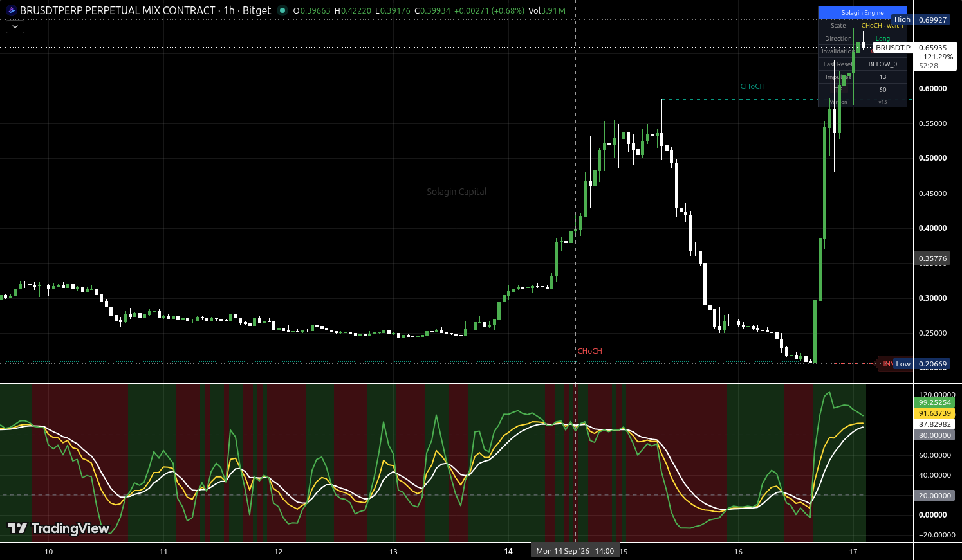Click the High 0.69927 price label
962x560 pixels.
(921, 20)
